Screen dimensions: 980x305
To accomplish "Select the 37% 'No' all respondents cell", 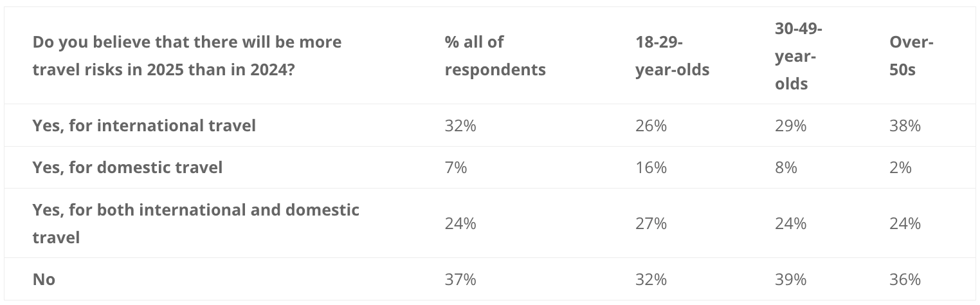I will [460, 279].
